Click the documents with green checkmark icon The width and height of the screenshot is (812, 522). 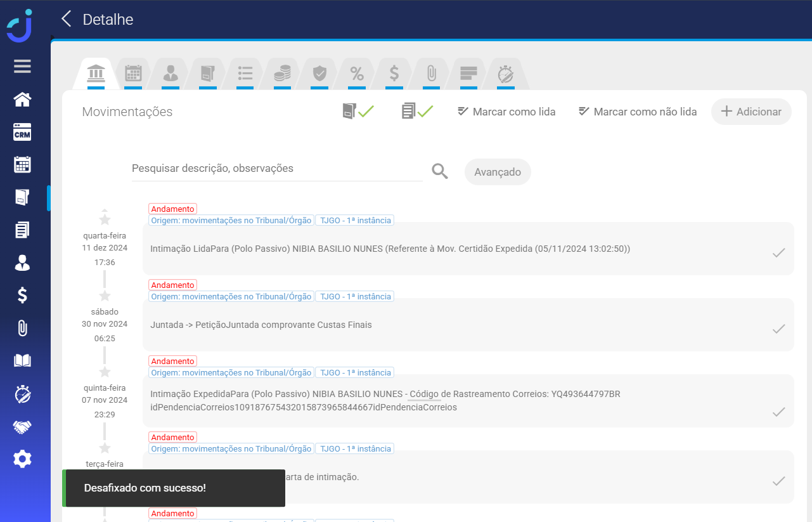[x=416, y=112]
